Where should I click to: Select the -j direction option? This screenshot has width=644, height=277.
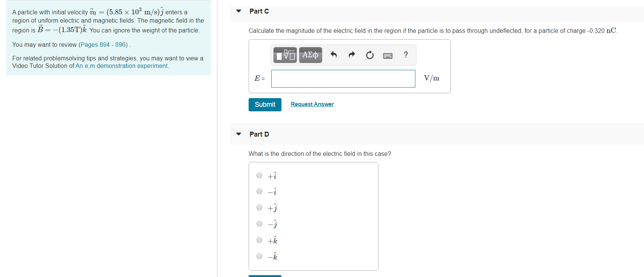259,223
